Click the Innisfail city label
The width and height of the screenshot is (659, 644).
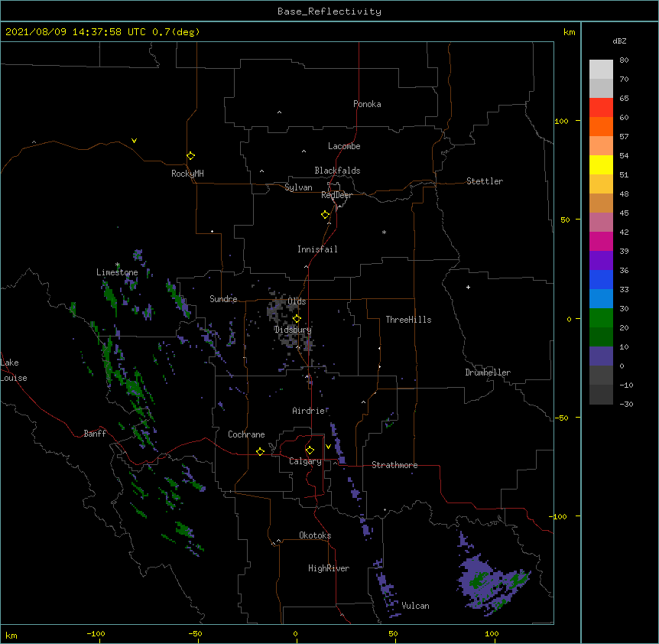click(x=317, y=249)
